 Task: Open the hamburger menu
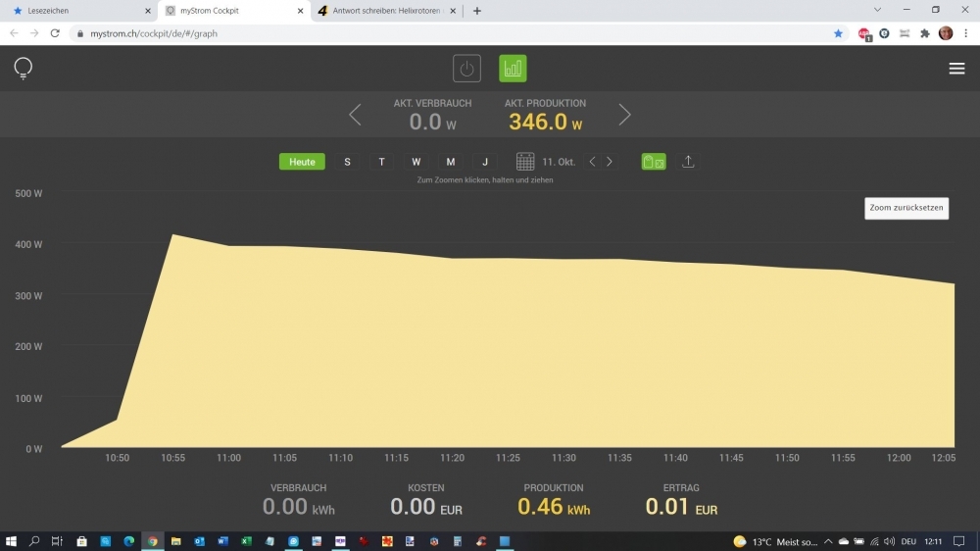(x=956, y=69)
